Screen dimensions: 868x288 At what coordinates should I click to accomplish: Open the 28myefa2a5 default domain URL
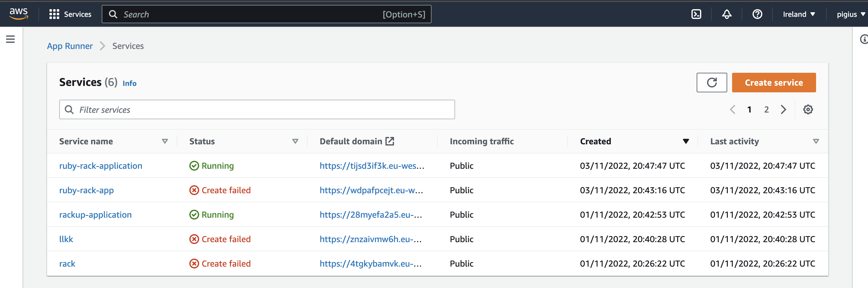(371, 215)
